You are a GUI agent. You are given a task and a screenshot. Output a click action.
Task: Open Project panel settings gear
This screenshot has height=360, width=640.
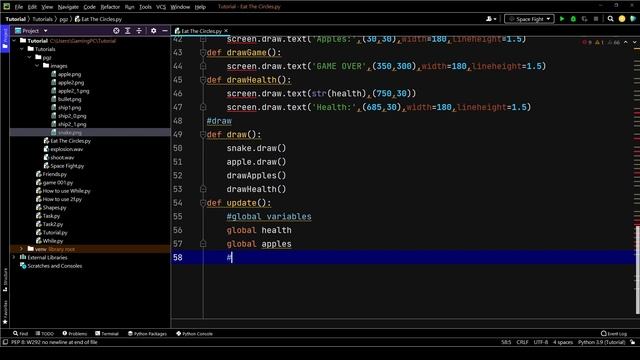coord(153,31)
